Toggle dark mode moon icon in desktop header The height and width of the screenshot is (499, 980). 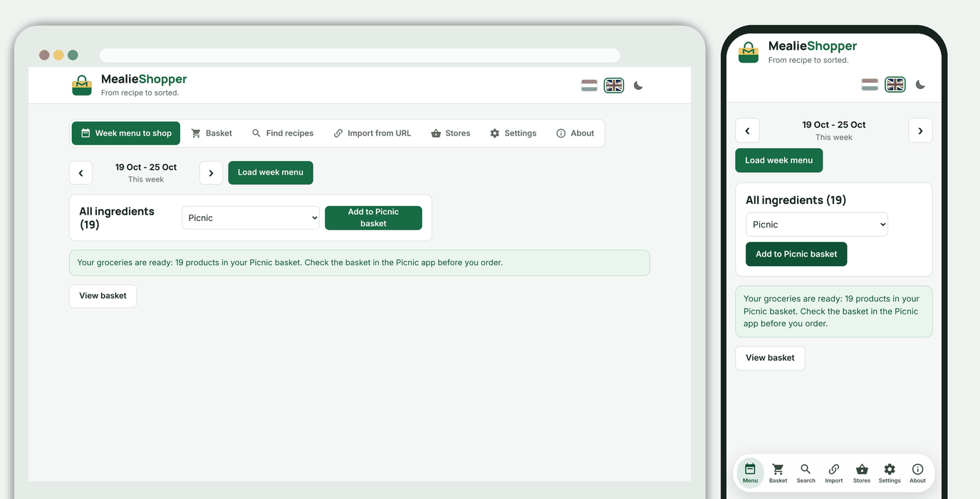tap(638, 86)
